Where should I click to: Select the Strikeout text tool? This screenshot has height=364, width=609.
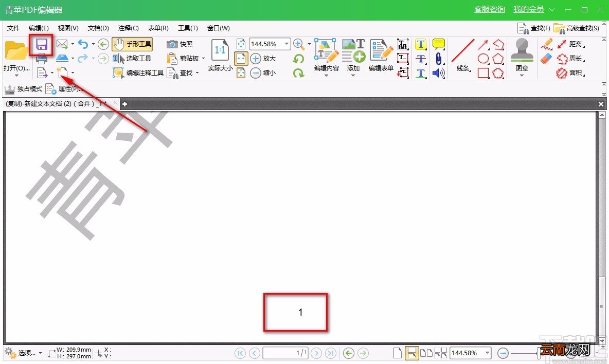point(421,59)
